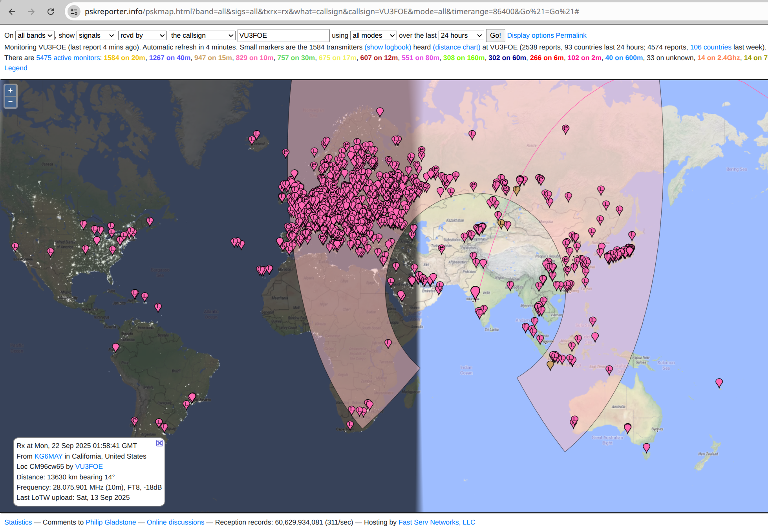Image resolution: width=768 pixels, height=532 pixels.
Task: Open the band selector 'all bands' dropdown
Action: 35,35
